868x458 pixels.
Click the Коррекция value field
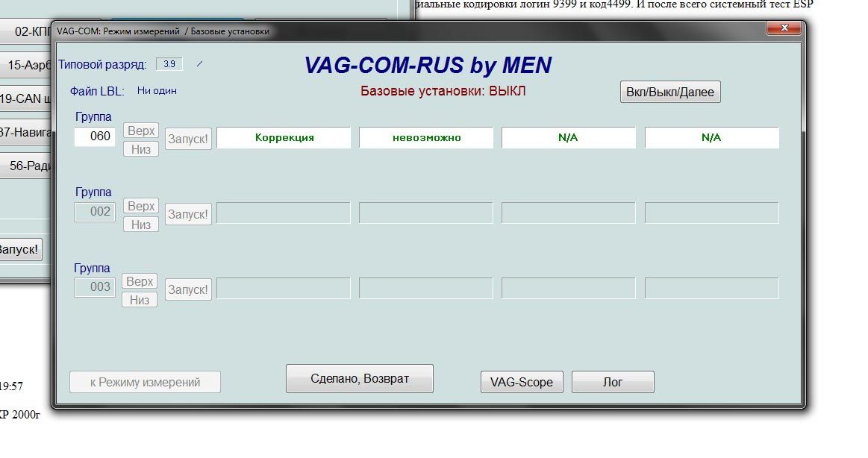pyautogui.click(x=284, y=138)
